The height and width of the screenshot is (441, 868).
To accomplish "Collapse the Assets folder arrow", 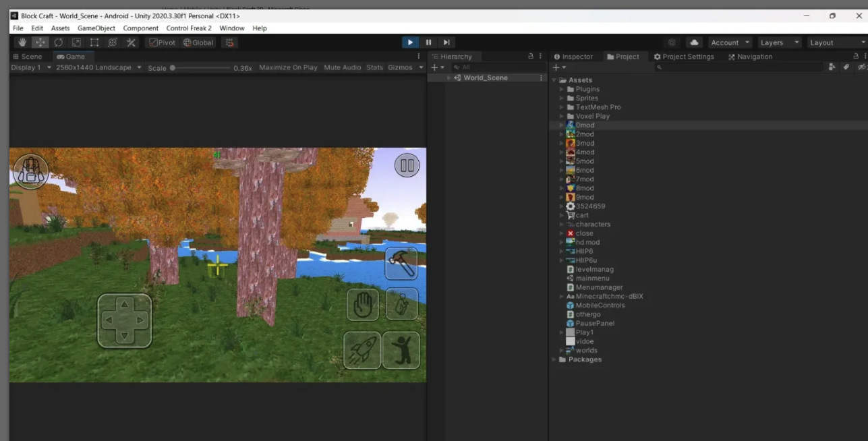I will click(554, 80).
